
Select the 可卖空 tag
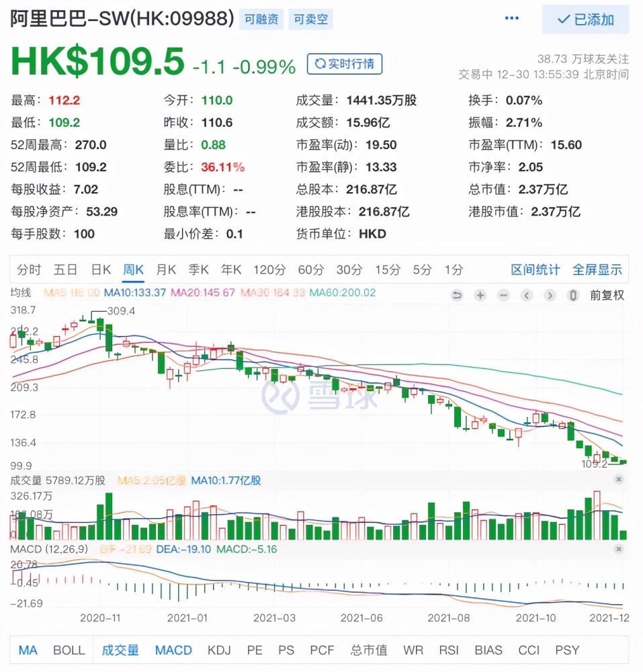coord(310,19)
